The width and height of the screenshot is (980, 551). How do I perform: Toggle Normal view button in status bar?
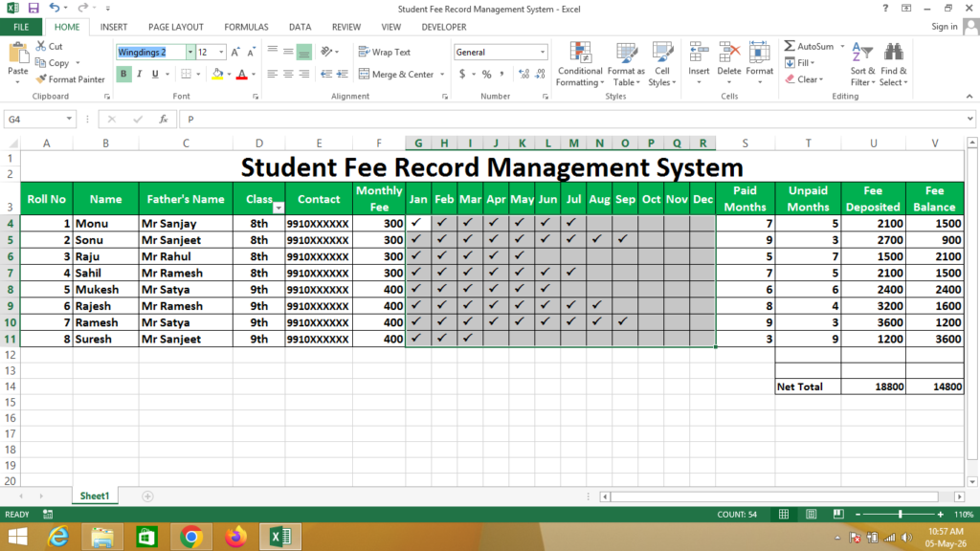pos(784,514)
